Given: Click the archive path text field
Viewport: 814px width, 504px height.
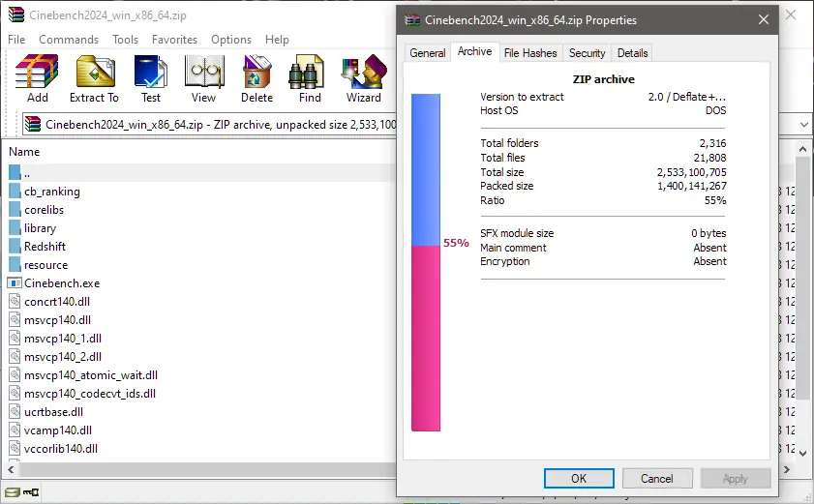Looking at the screenshot, I should click(209, 125).
